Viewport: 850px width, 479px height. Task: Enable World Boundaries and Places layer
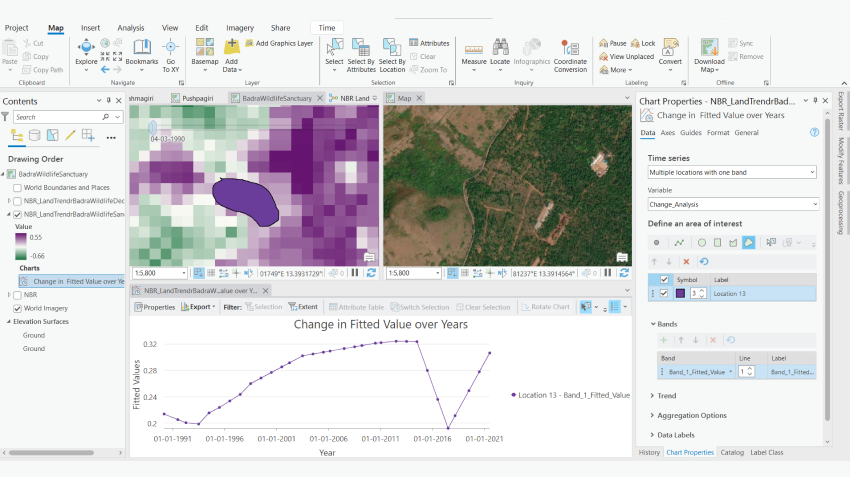click(17, 188)
